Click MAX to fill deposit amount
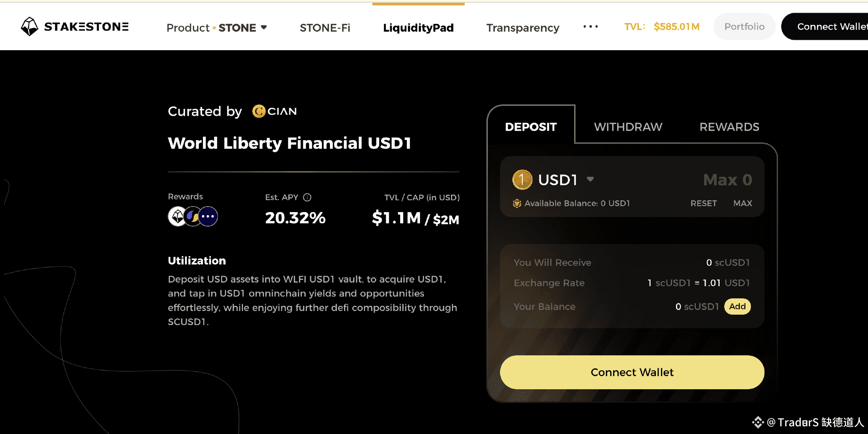 742,203
